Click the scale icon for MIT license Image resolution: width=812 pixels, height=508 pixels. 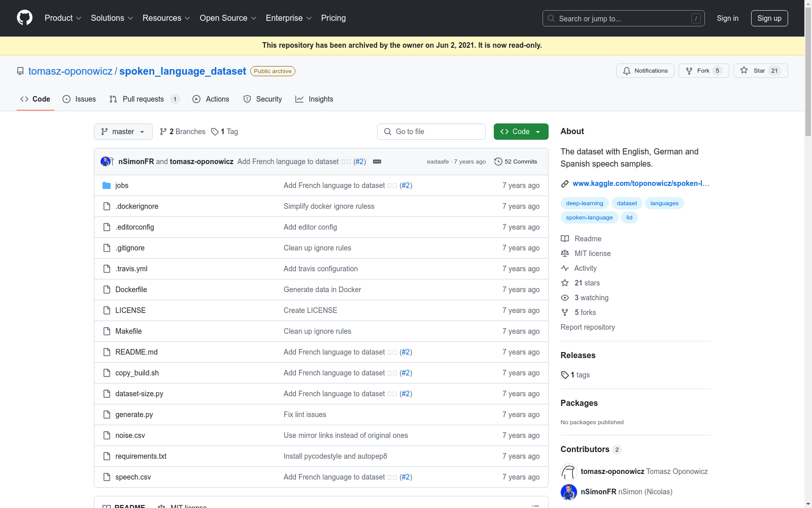pyautogui.click(x=565, y=253)
